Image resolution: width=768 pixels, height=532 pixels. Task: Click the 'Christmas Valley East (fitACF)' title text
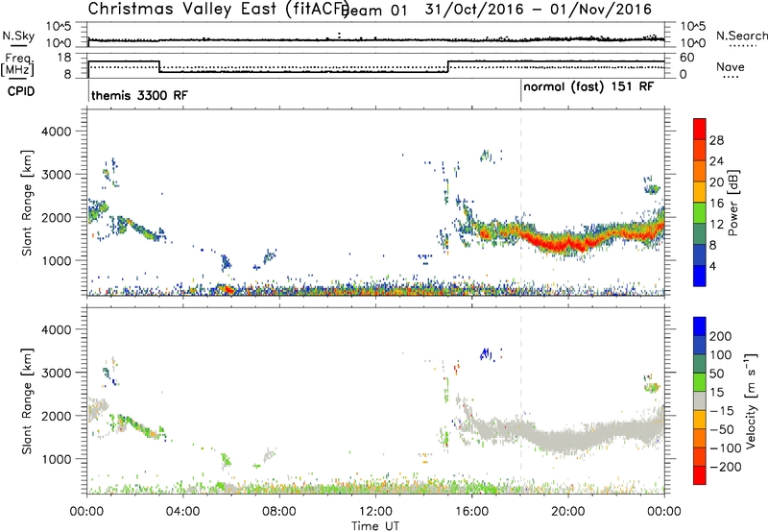pos(218,9)
